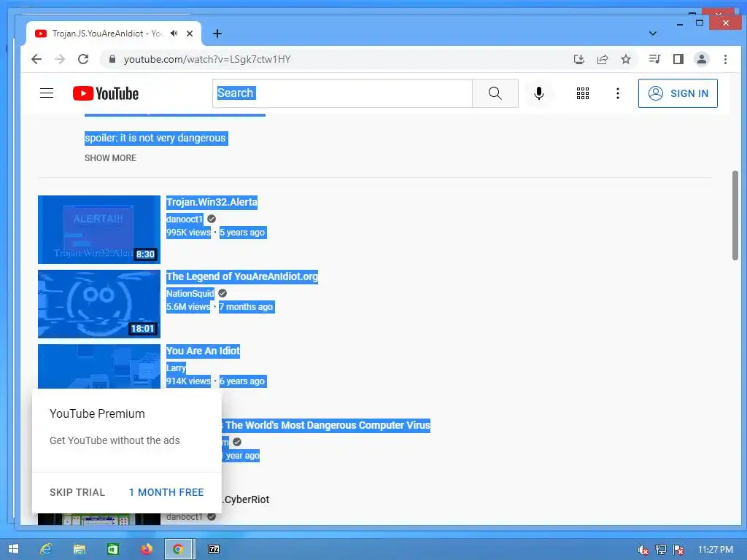This screenshot has width=747, height=560.
Task: Focus the YouTube Search input field
Action: (x=342, y=93)
